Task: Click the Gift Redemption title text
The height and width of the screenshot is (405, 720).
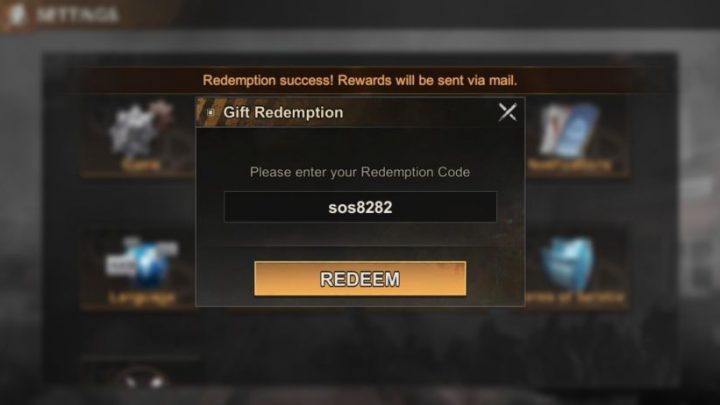Action: pos(283,112)
